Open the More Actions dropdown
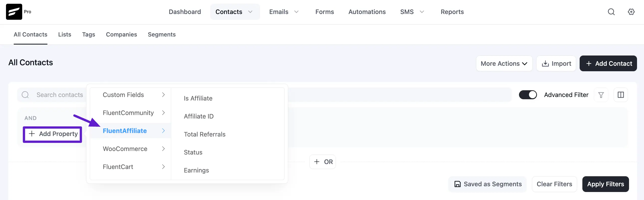The height and width of the screenshot is (200, 644). point(504,63)
